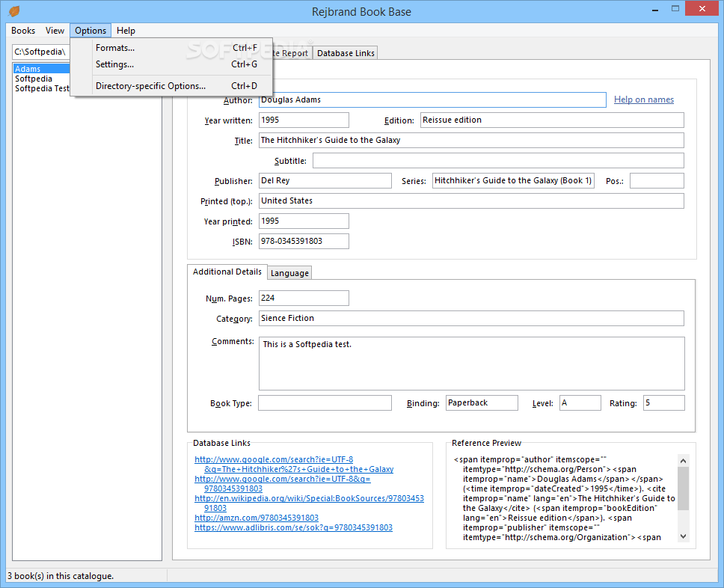Select the Language tab

pyautogui.click(x=289, y=273)
